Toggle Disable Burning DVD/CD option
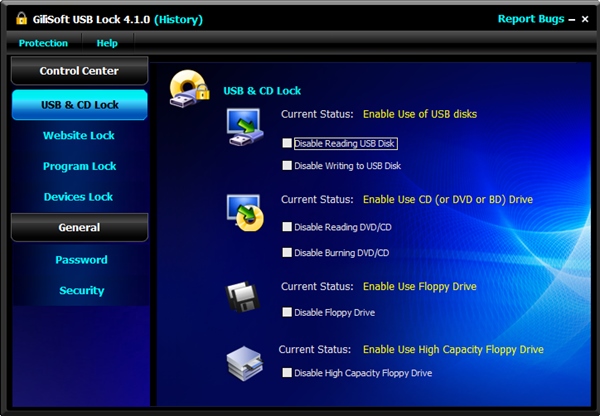Image resolution: width=600 pixels, height=416 pixels. tap(287, 252)
